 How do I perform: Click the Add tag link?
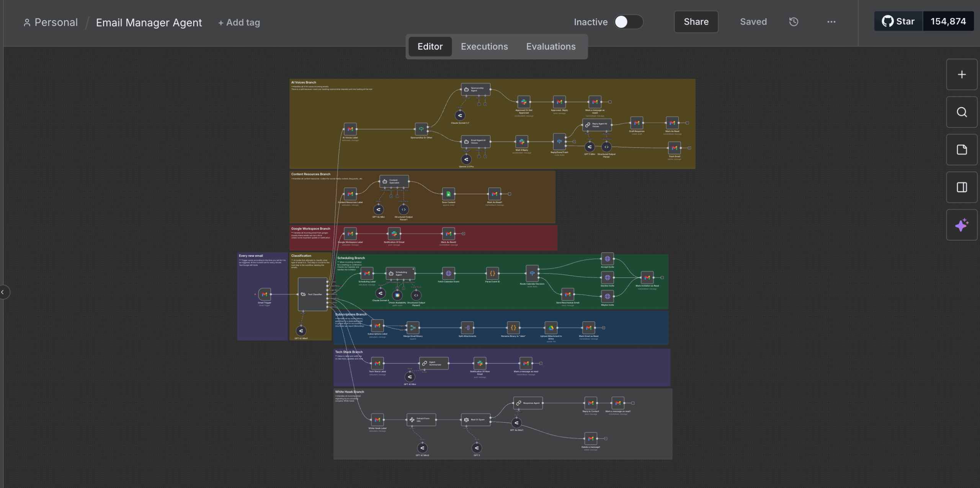[239, 23]
